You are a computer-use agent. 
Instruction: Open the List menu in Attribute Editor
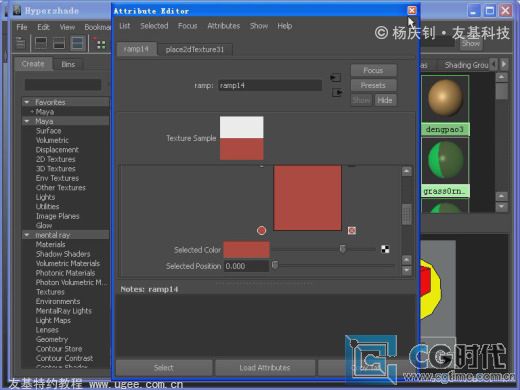(x=125, y=26)
